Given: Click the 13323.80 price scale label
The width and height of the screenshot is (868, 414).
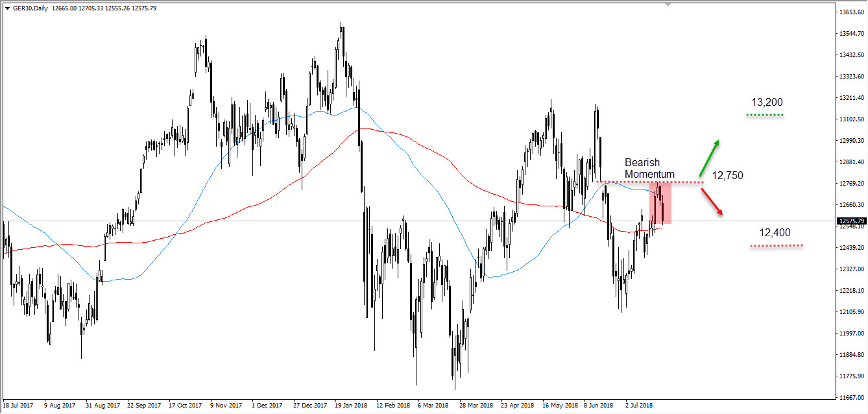Looking at the screenshot, I should 852,76.
